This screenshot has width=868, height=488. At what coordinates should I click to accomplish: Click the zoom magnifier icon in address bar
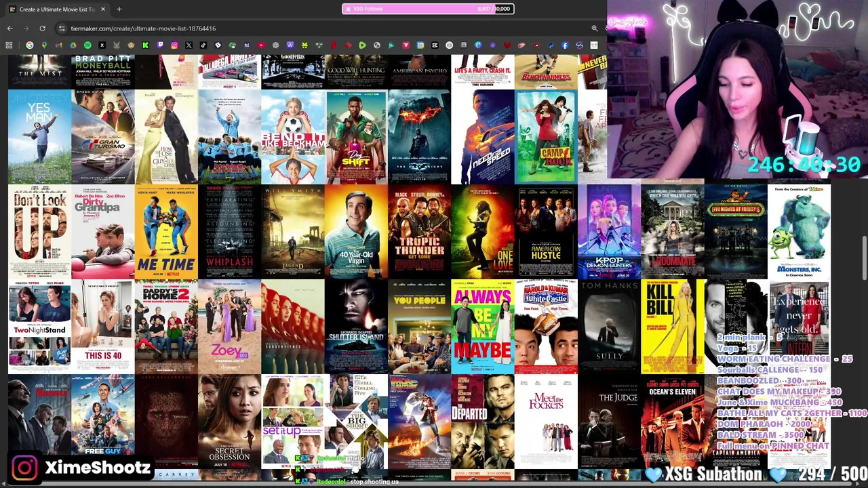click(x=595, y=28)
